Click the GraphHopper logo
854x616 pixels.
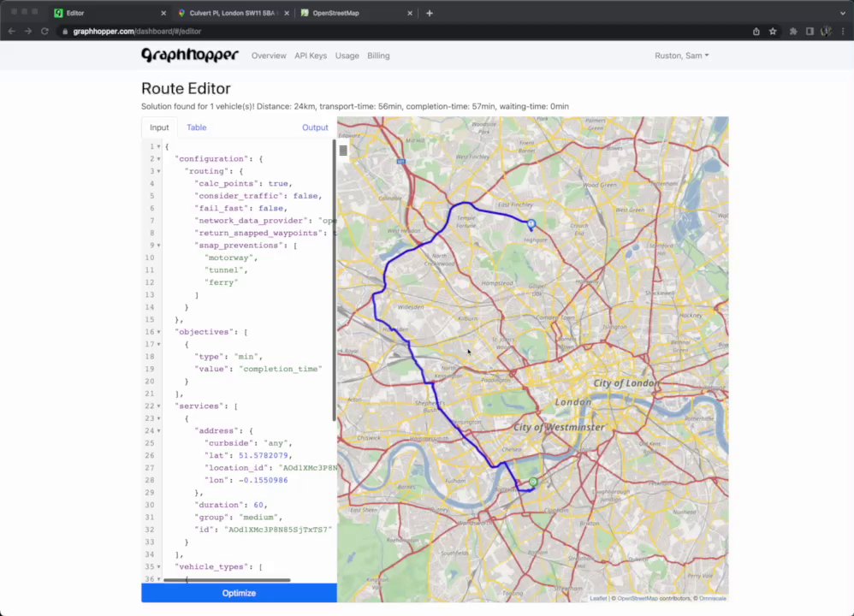(189, 55)
